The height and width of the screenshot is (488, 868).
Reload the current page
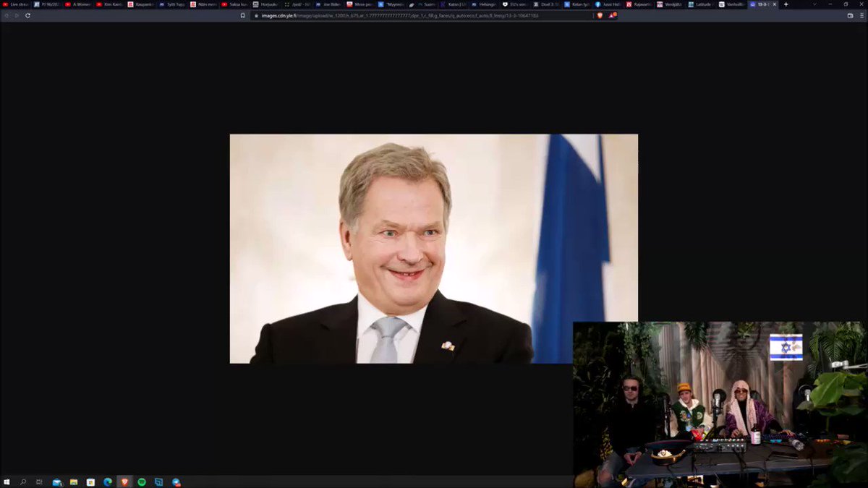pyautogui.click(x=27, y=15)
